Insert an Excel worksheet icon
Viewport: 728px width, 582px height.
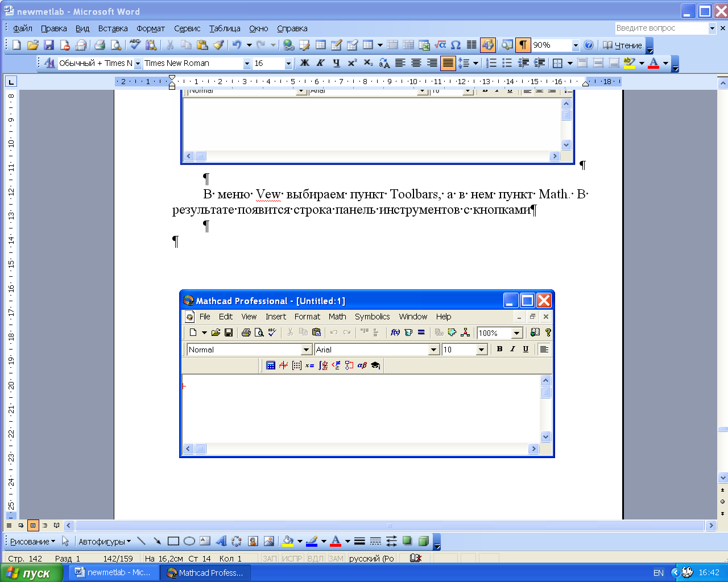coord(424,45)
